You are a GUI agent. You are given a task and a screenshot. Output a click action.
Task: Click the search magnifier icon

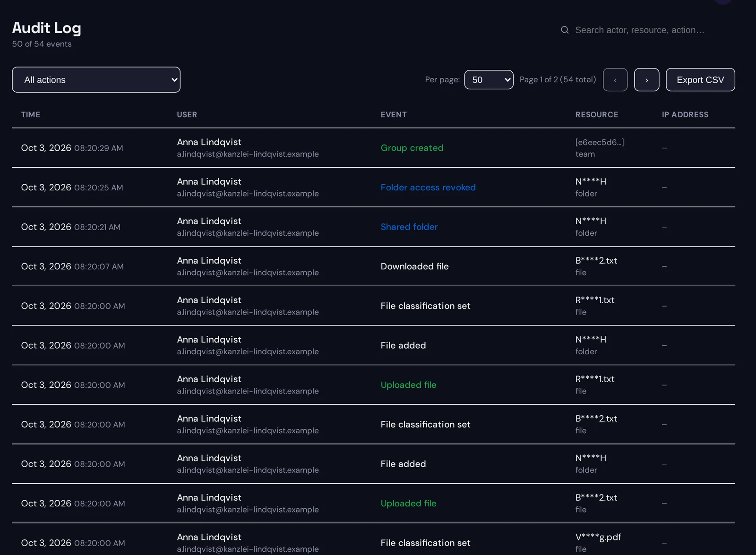pos(565,30)
